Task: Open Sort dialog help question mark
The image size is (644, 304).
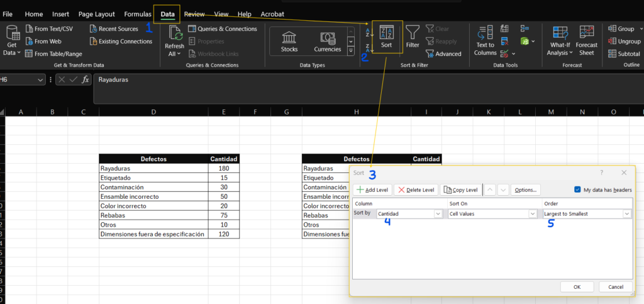Action: tap(602, 173)
